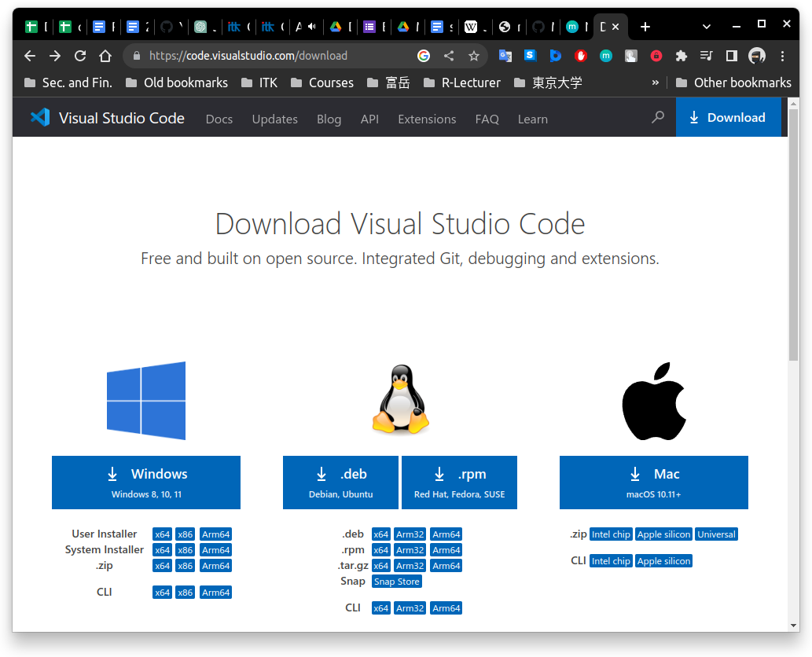Image resolution: width=812 pixels, height=657 pixels.
Task: Open the Blog page
Action: (329, 119)
